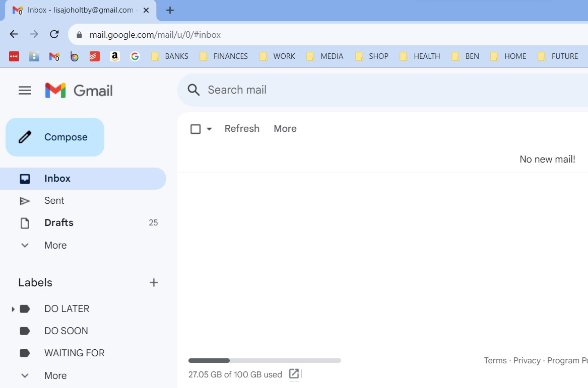Viewport: 588px width, 388px height.
Task: Click the No new mail! text
Action: coord(547,159)
